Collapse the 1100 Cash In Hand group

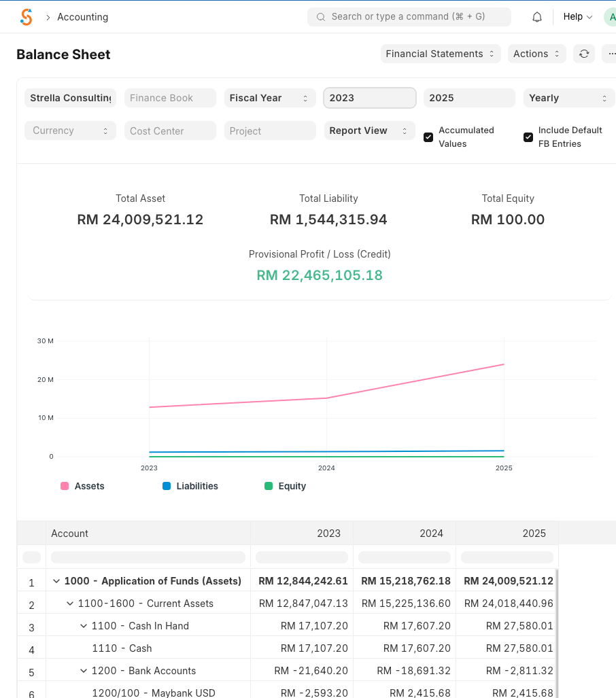click(x=84, y=626)
